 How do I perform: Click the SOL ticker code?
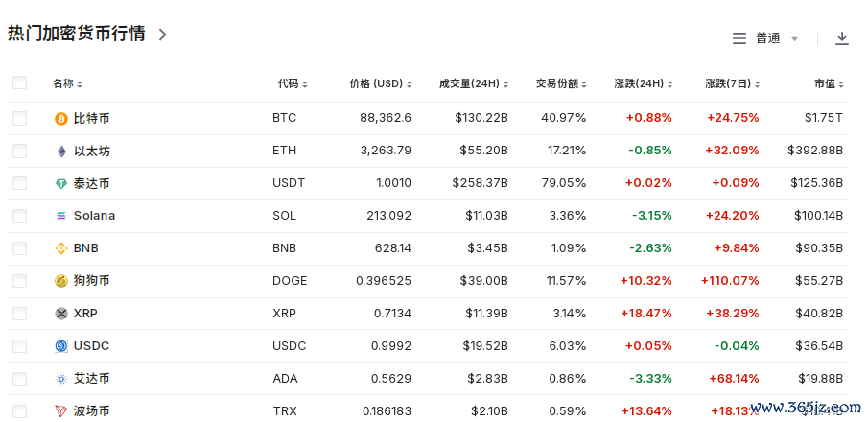[284, 216]
